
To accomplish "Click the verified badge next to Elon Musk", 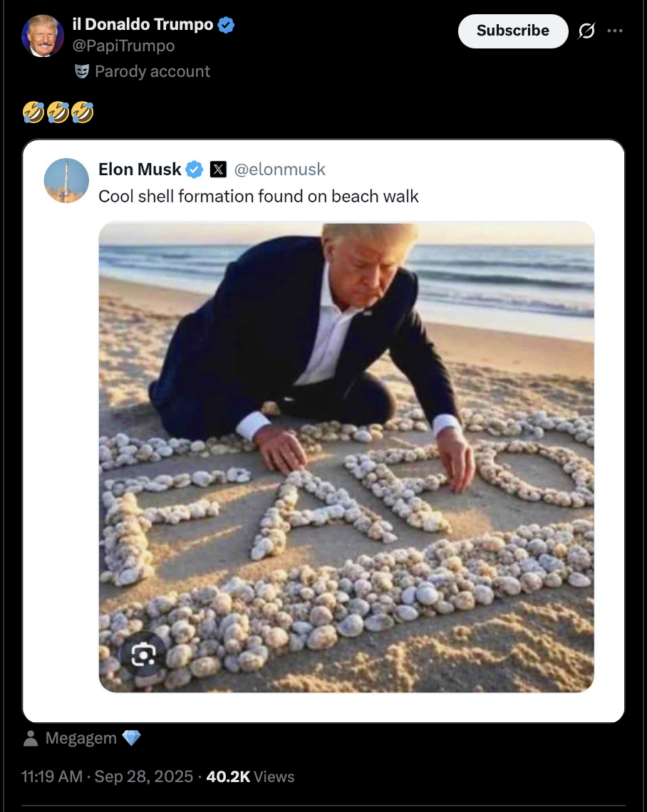I will pos(195,170).
